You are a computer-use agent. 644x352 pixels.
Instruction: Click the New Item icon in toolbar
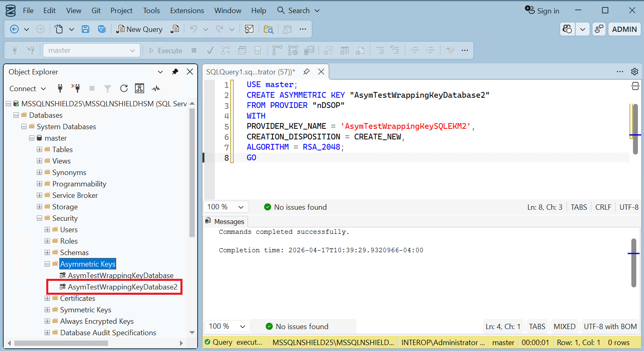click(x=59, y=29)
